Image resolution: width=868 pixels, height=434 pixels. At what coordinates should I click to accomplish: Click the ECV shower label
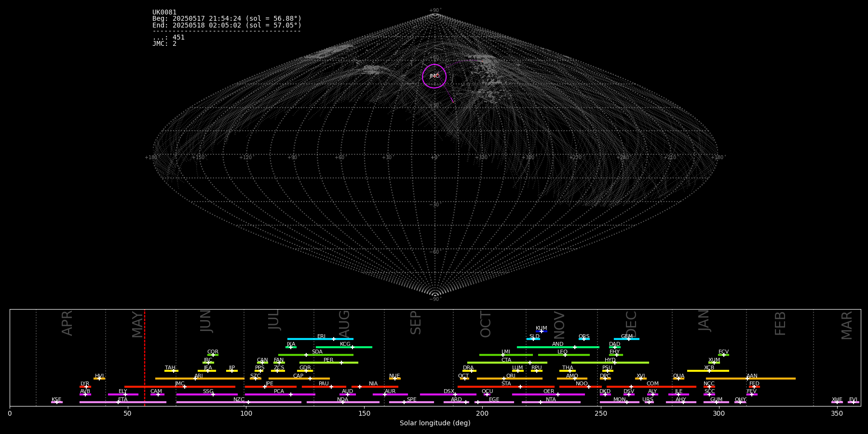723,352
